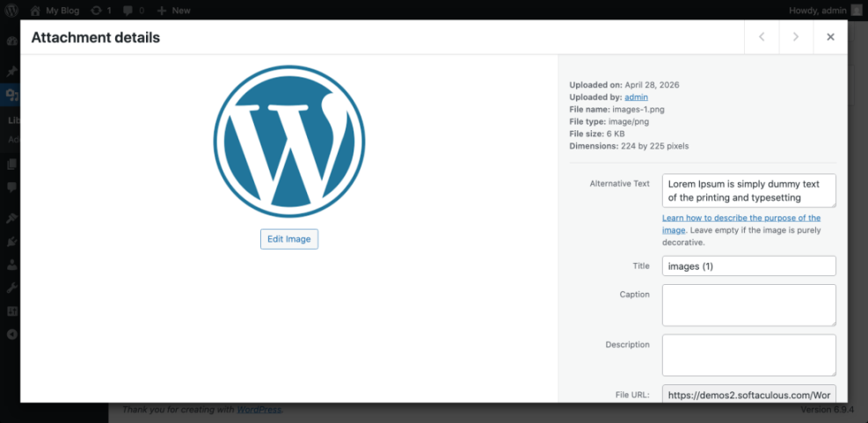868x423 pixels.
Task: Click the Edit Image button
Action: (289, 239)
